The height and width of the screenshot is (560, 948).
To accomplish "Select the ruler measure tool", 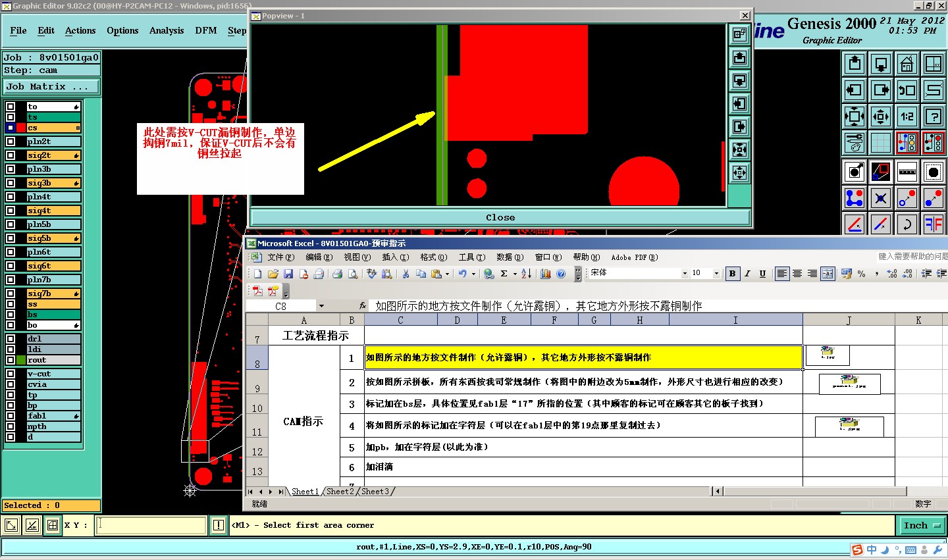I will [x=907, y=172].
